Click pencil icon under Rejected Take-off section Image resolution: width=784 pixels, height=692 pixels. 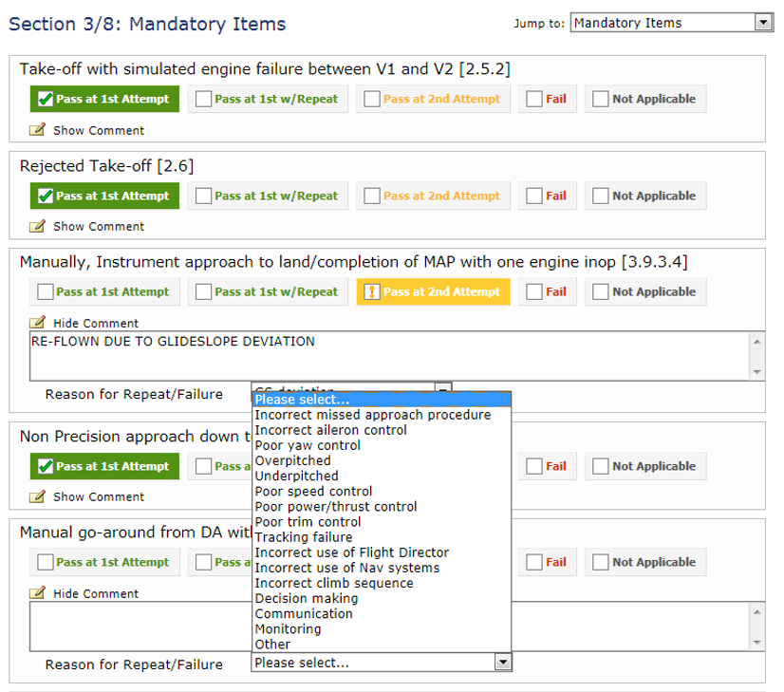tap(37, 226)
